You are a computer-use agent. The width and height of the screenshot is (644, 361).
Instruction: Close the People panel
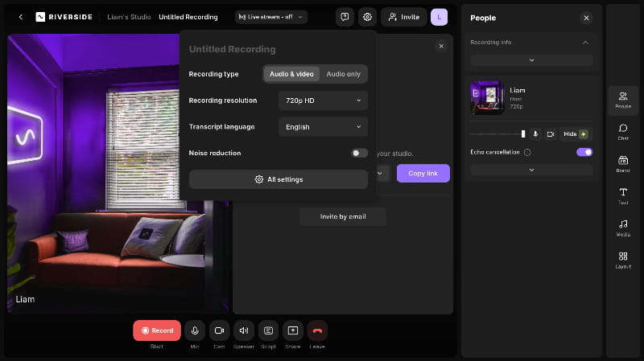point(586,18)
